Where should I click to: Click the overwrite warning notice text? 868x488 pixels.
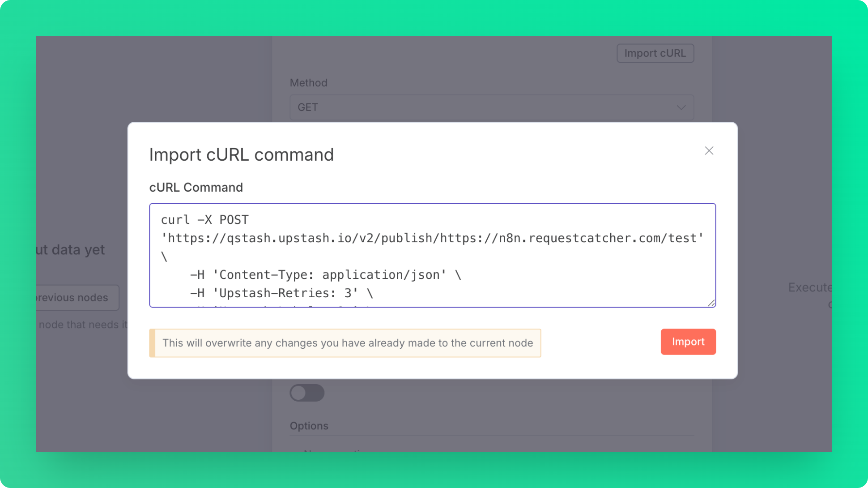click(x=347, y=343)
